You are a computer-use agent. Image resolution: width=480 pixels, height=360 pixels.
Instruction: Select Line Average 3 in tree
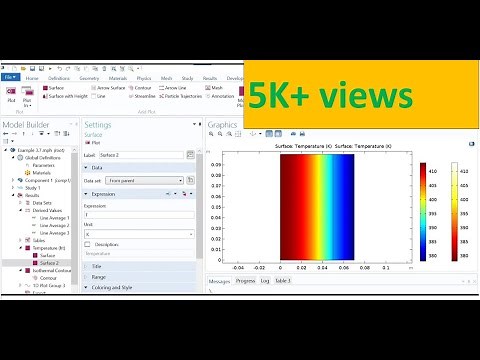pyautogui.click(x=51, y=233)
